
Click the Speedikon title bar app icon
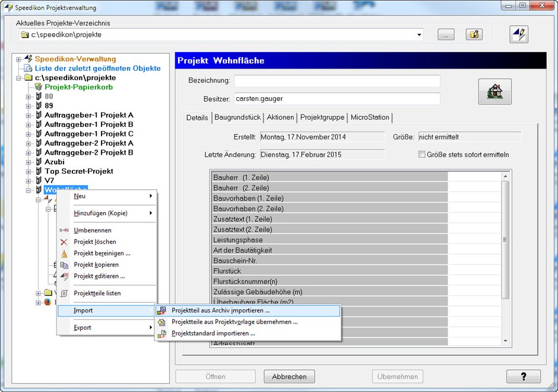[8, 8]
